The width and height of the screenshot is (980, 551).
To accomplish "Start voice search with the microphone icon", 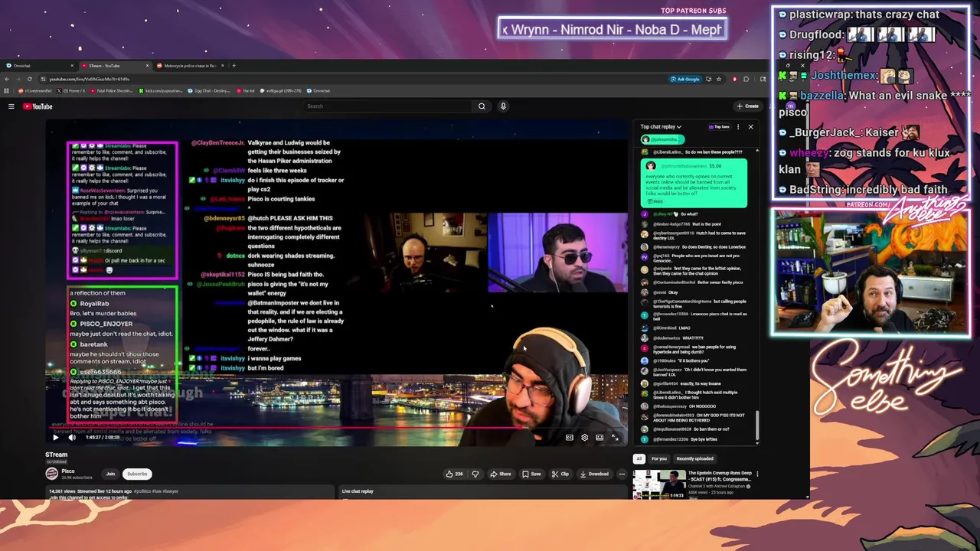I will [503, 106].
